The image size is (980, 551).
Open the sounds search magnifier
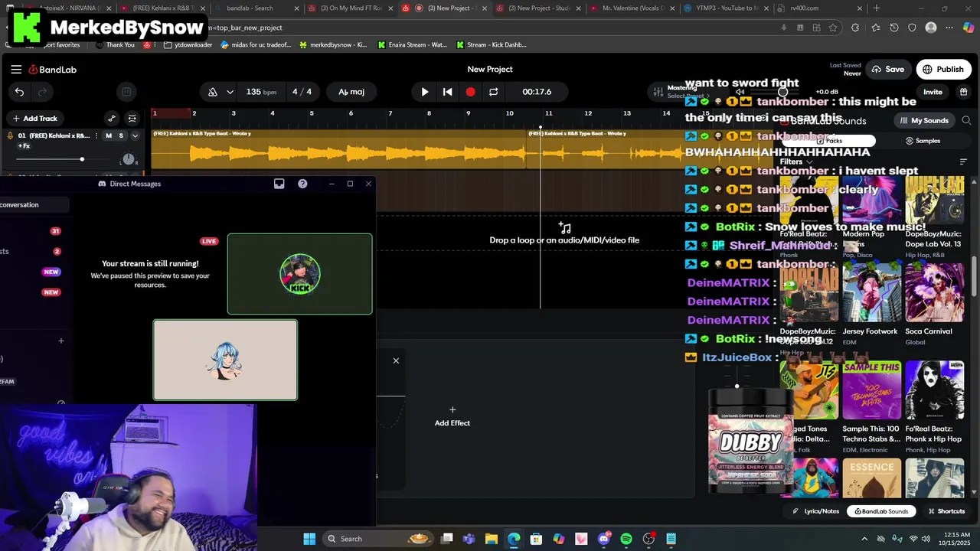click(966, 121)
